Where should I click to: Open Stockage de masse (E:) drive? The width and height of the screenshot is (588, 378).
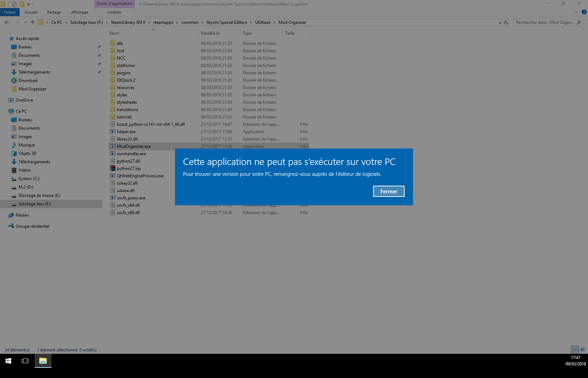click(x=39, y=195)
